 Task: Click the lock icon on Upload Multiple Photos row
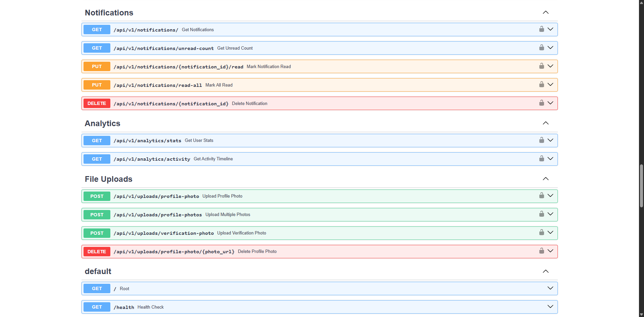pyautogui.click(x=541, y=214)
